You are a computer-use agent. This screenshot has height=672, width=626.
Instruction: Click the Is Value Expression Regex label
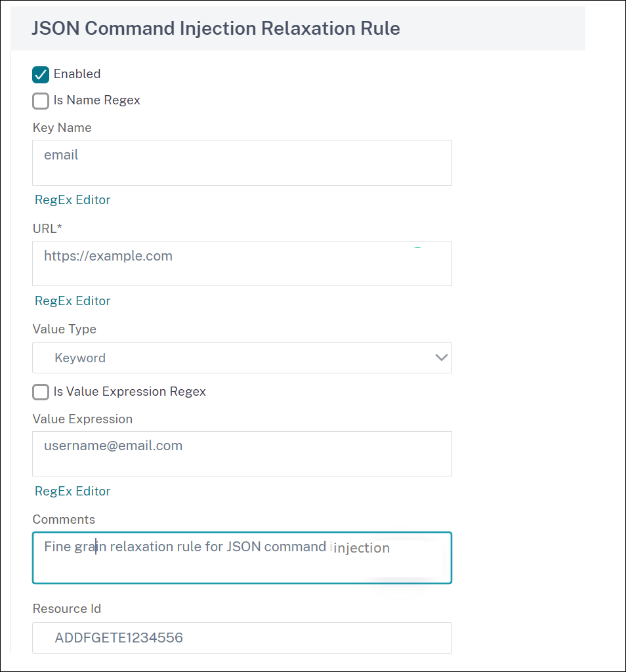click(130, 391)
